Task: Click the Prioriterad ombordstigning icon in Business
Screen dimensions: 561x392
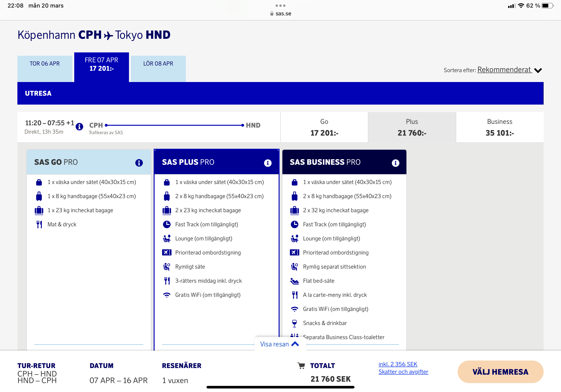Action: coord(295,252)
